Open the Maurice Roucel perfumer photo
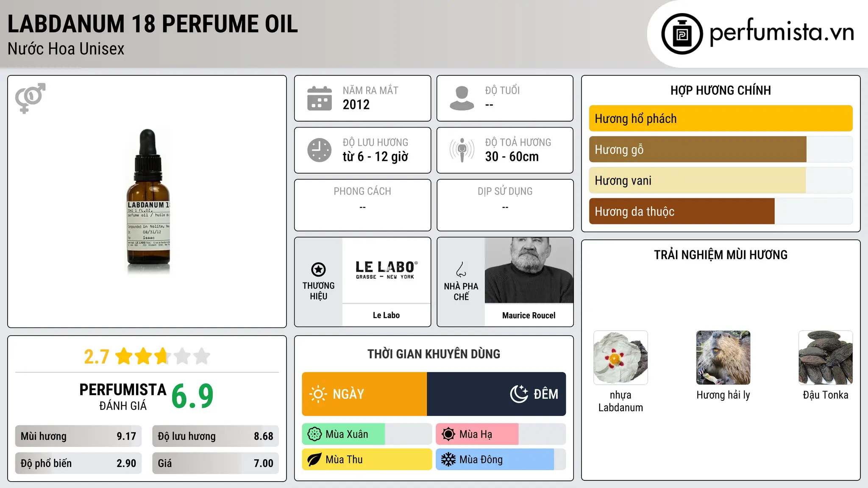868x488 pixels. pos(529,270)
